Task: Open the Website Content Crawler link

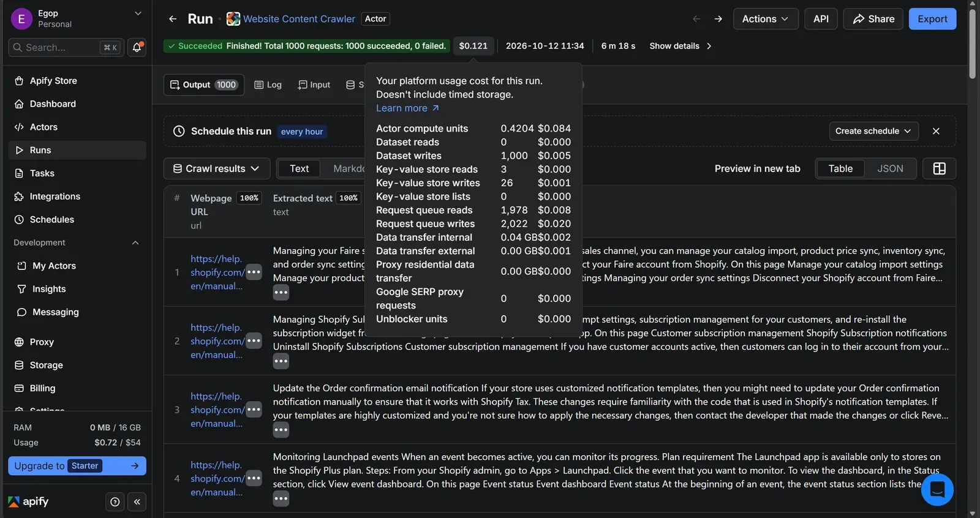Action: (299, 19)
